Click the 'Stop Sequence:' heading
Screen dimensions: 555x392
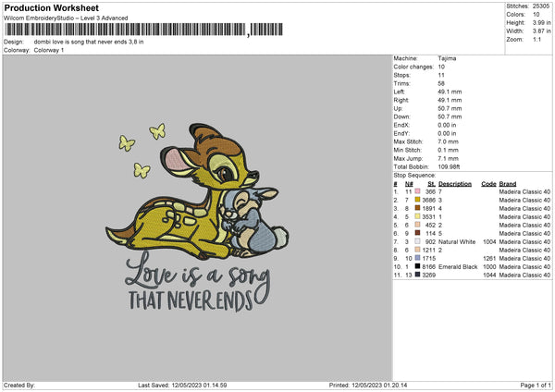coord(414,176)
